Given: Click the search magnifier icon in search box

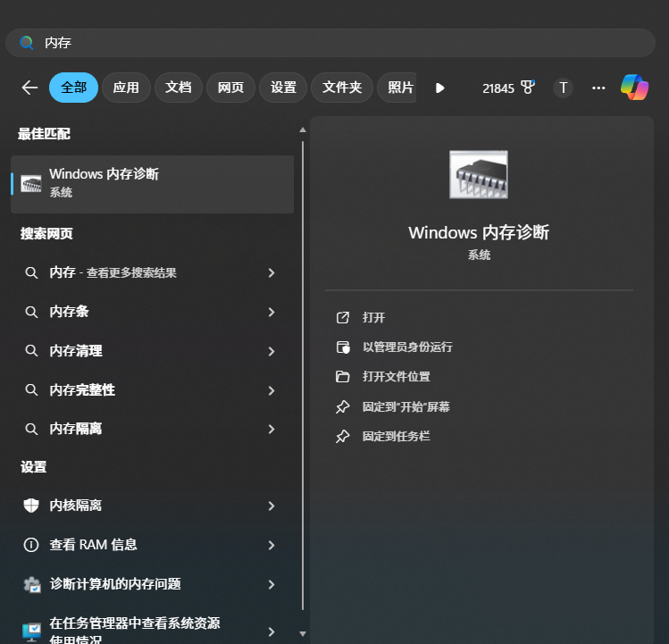Looking at the screenshot, I should point(27,43).
